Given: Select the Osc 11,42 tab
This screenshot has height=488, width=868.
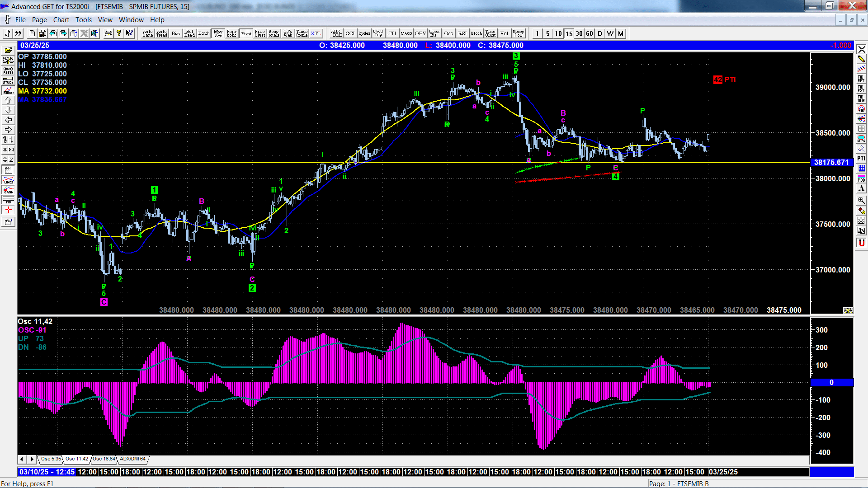Looking at the screenshot, I should click(77, 459).
